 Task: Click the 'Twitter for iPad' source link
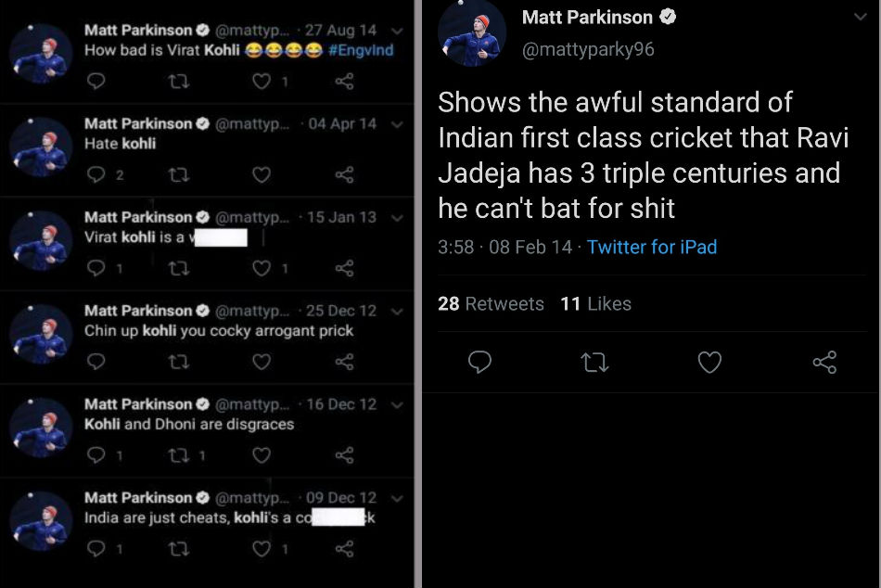pos(651,248)
